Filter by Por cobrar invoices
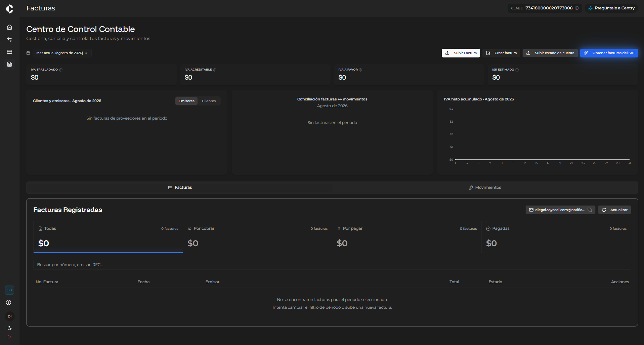 pyautogui.click(x=257, y=237)
